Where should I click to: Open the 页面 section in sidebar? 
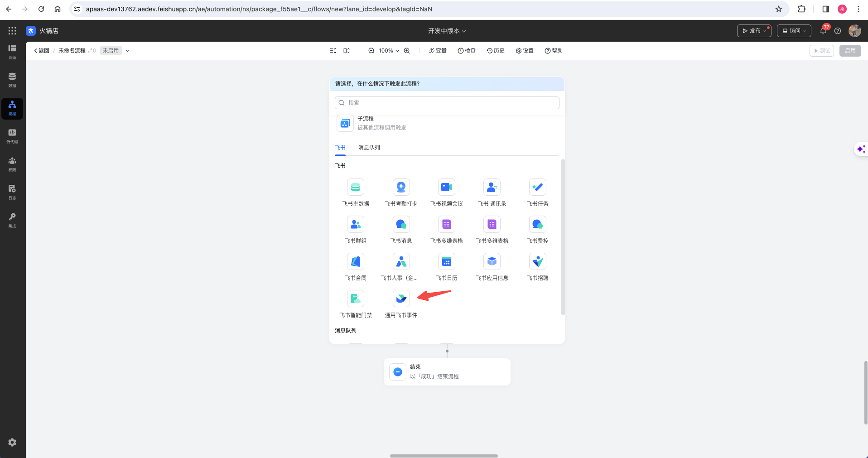[x=12, y=52]
